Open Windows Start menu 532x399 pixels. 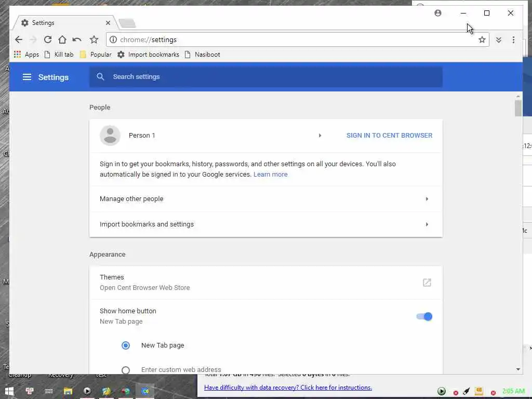coord(9,391)
